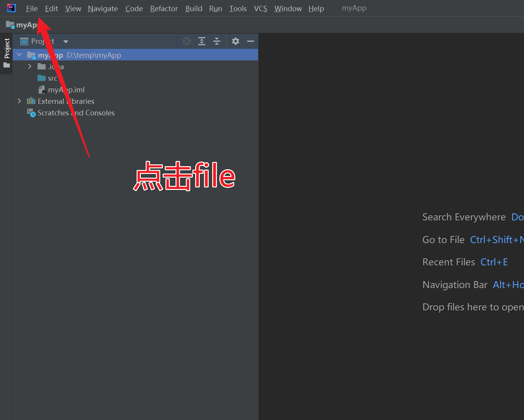Click the Collapse All icon
Image resolution: width=524 pixels, height=420 pixels.
(x=217, y=41)
